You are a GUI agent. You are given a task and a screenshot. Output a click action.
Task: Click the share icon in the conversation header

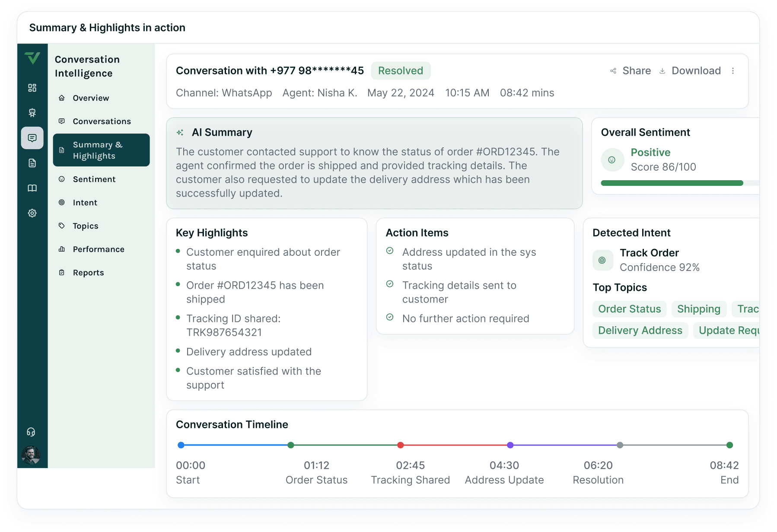(613, 71)
